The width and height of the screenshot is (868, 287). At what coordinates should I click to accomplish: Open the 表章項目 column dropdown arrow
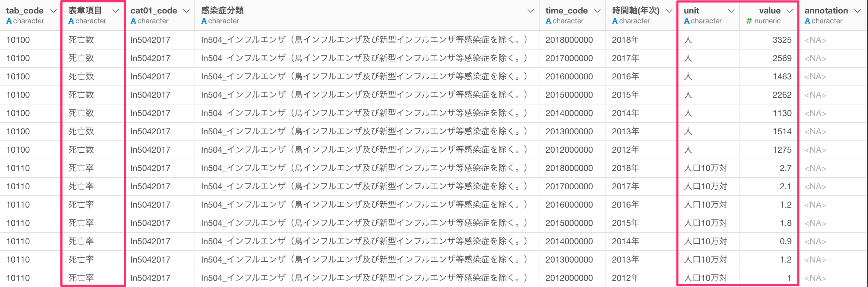tap(116, 11)
